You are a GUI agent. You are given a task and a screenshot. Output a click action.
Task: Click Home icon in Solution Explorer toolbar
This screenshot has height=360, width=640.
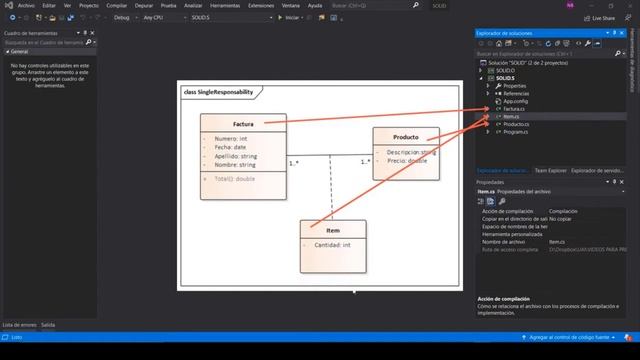click(499, 43)
